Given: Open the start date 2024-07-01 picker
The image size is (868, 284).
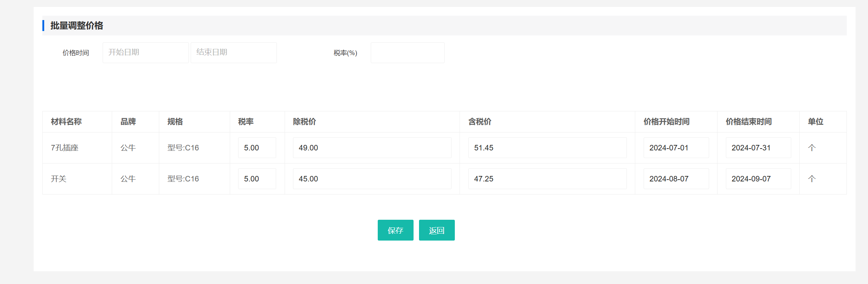Looking at the screenshot, I should (x=676, y=148).
